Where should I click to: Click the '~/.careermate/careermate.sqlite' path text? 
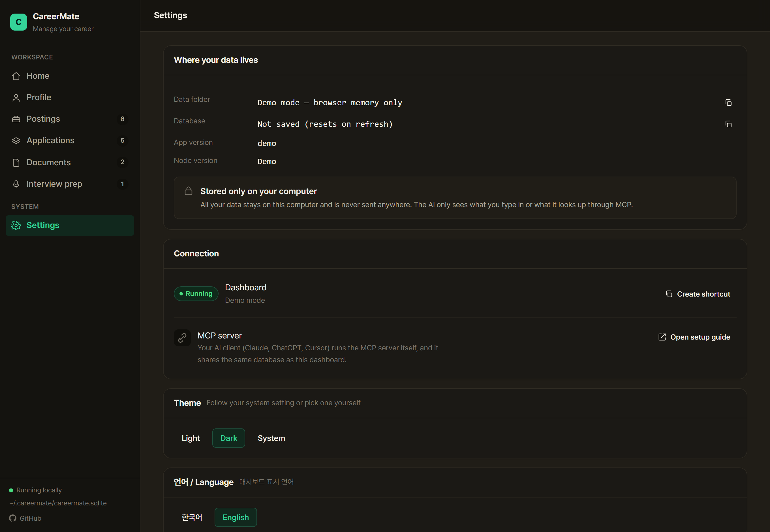pyautogui.click(x=58, y=503)
